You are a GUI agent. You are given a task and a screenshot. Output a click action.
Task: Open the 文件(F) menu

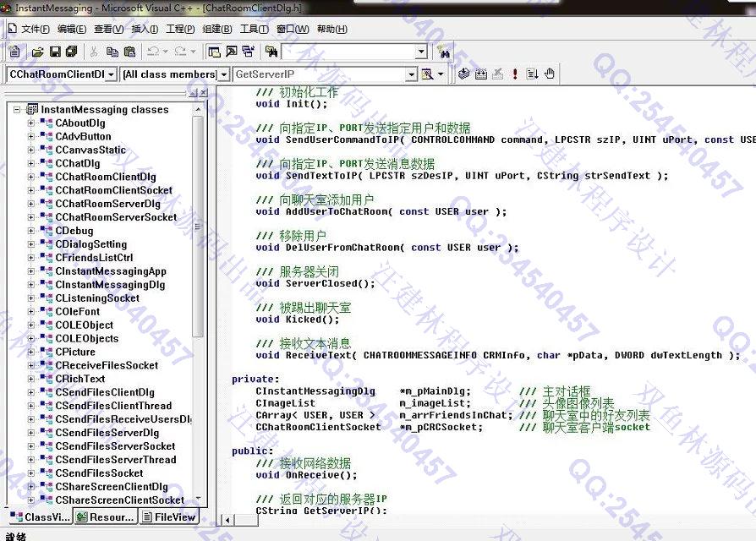[x=36, y=30]
